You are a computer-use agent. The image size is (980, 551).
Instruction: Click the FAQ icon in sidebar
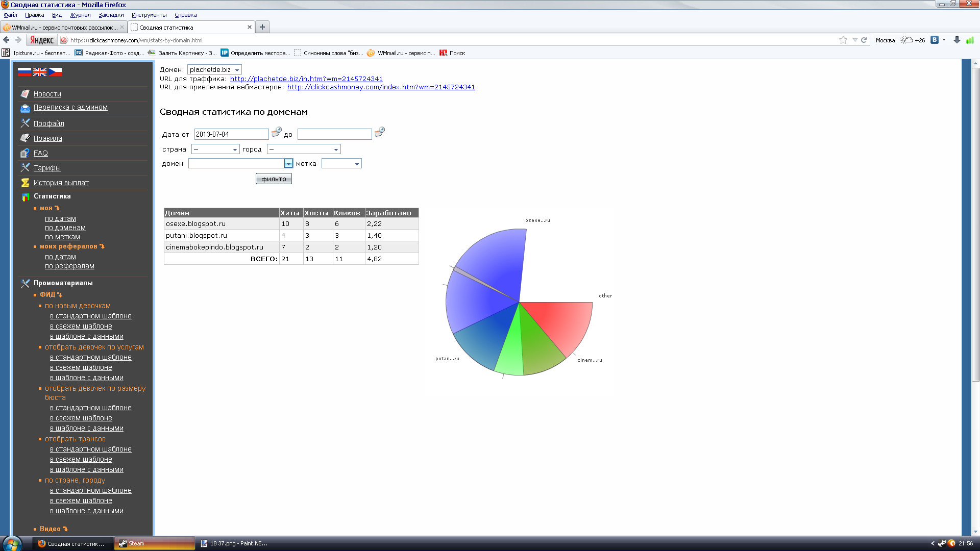(25, 153)
